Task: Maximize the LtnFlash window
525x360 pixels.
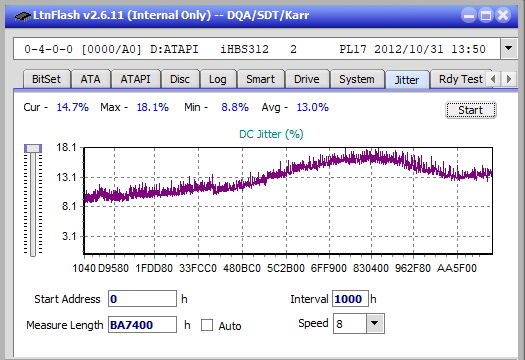Action: tap(486, 15)
